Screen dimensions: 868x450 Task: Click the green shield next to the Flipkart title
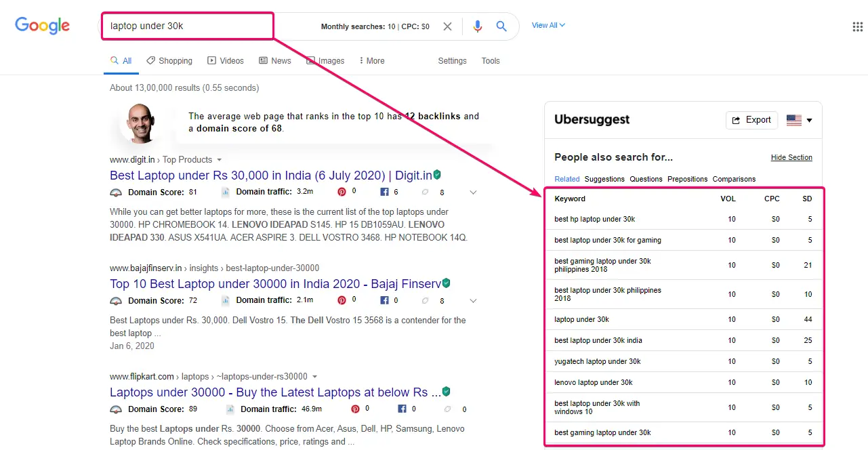click(x=446, y=392)
